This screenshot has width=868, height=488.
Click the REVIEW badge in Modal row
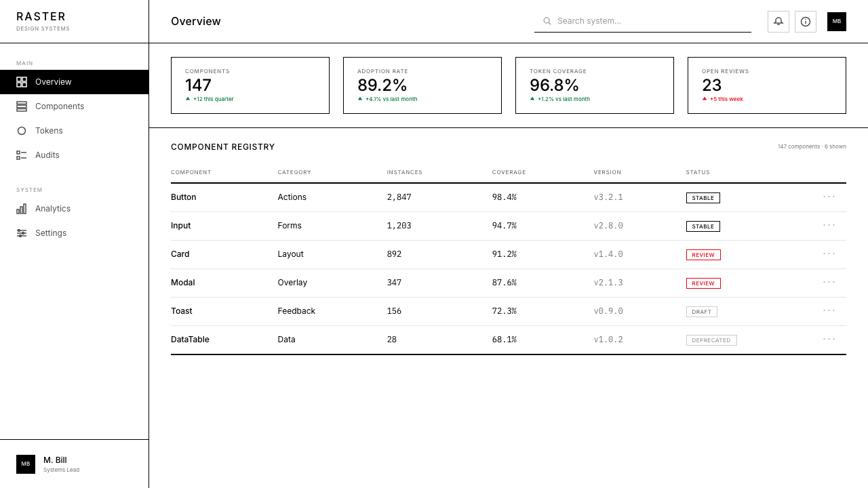(703, 283)
